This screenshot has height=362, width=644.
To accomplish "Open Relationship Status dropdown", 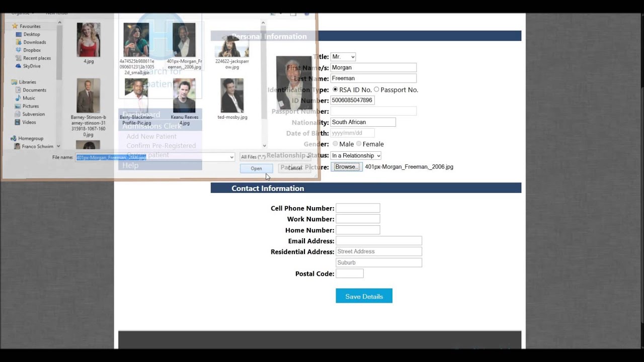I will click(x=356, y=155).
